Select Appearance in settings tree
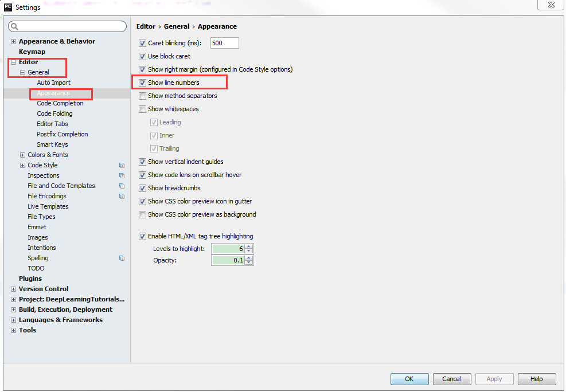Image resolution: width=566 pixels, height=392 pixels. (x=53, y=93)
